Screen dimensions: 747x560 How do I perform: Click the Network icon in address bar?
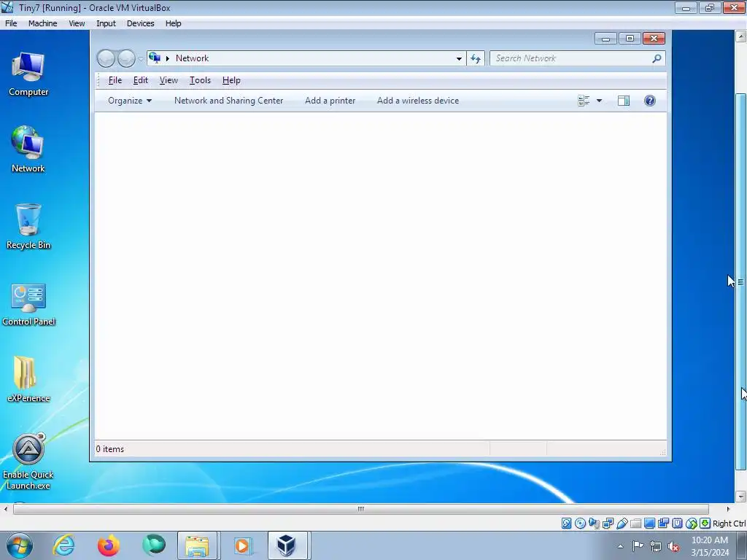pos(155,58)
